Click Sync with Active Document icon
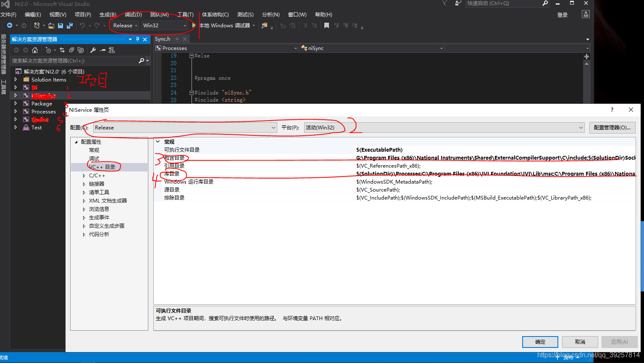 [62, 50]
